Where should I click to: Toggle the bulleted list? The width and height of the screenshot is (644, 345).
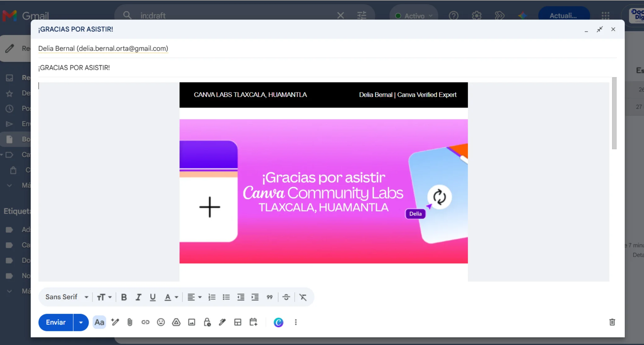point(226,297)
